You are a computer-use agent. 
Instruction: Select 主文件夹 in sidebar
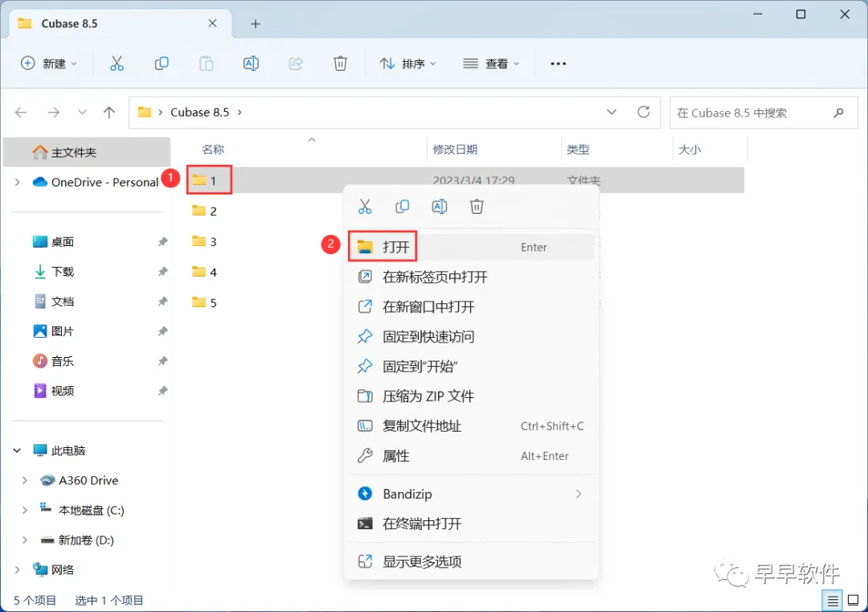click(87, 152)
